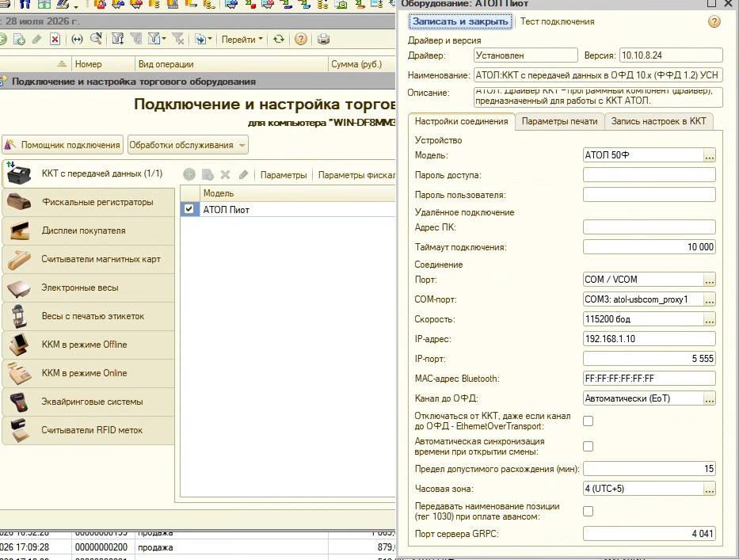739x560 pixels.
Task: Select Весы с печатью этикеток category
Action: point(89,316)
